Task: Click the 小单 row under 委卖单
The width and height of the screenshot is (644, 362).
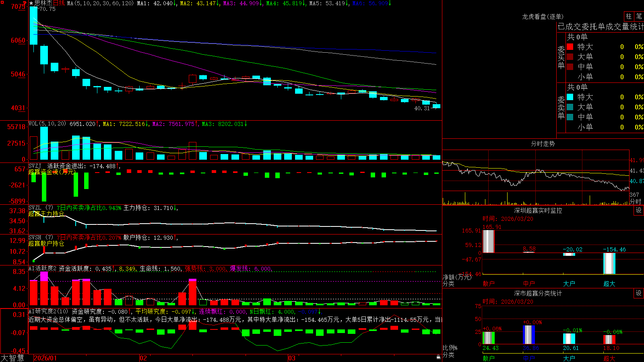Action: coord(605,127)
